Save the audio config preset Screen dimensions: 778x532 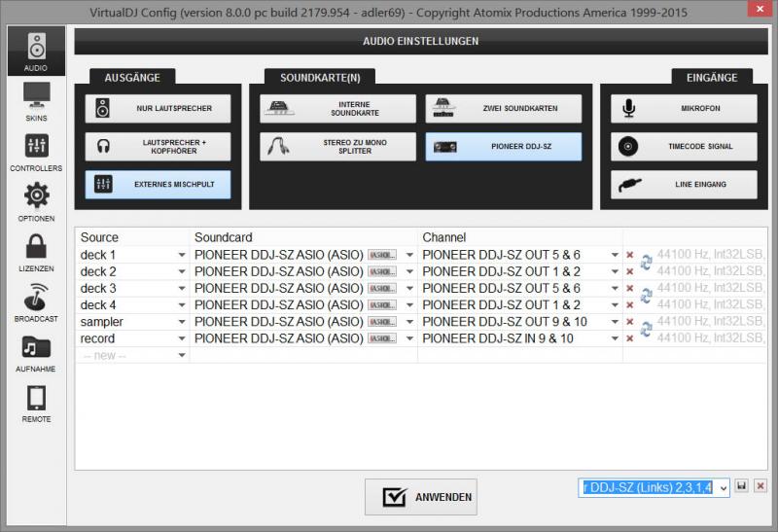point(741,486)
